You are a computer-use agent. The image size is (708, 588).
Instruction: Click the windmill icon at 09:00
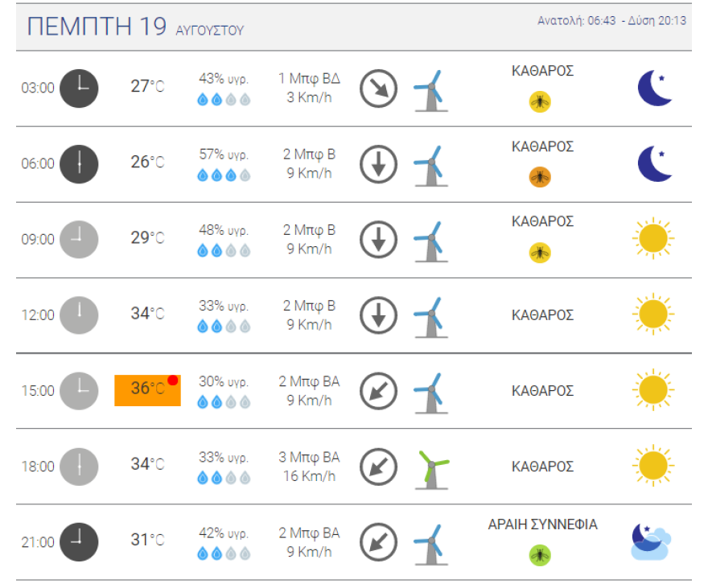[x=430, y=241]
